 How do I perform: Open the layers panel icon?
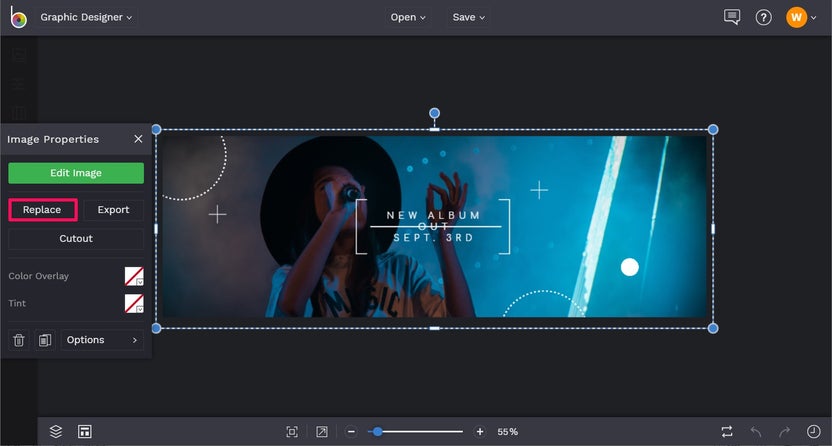pyautogui.click(x=56, y=431)
